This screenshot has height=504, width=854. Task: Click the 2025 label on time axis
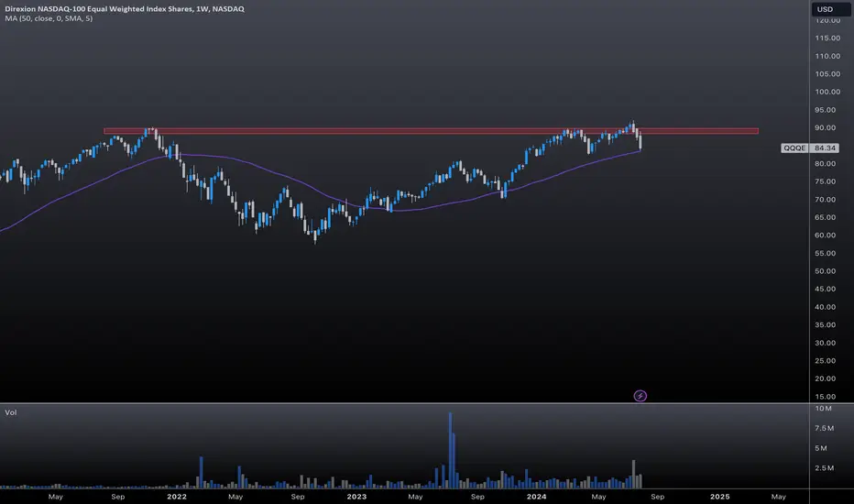720,497
